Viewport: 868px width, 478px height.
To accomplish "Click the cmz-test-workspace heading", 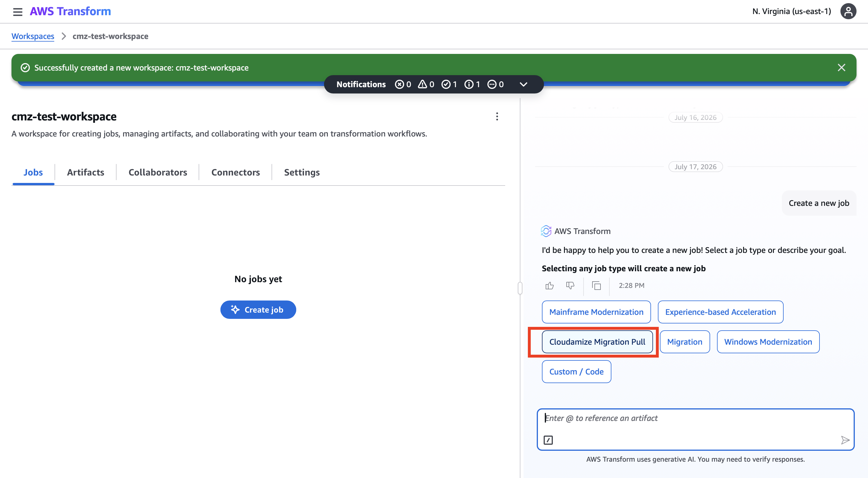I will click(64, 116).
